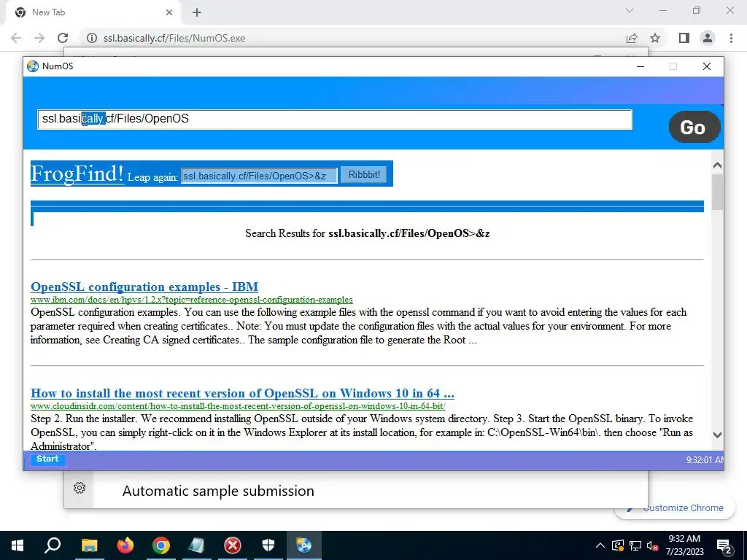Show hidden tray icons
Image resolution: width=747 pixels, height=560 pixels.
pyautogui.click(x=600, y=545)
